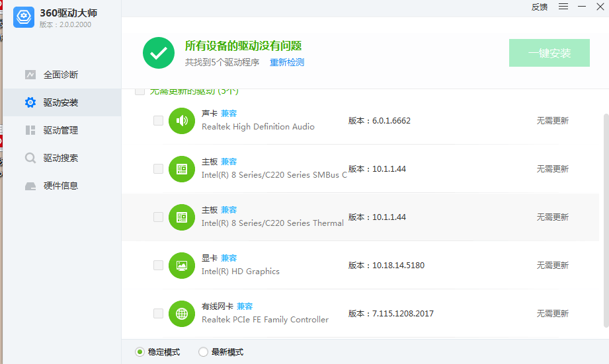Image resolution: width=609 pixels, height=364 pixels.
Task: Click version text 7.115.1208.2017
Action: pyautogui.click(x=403, y=314)
